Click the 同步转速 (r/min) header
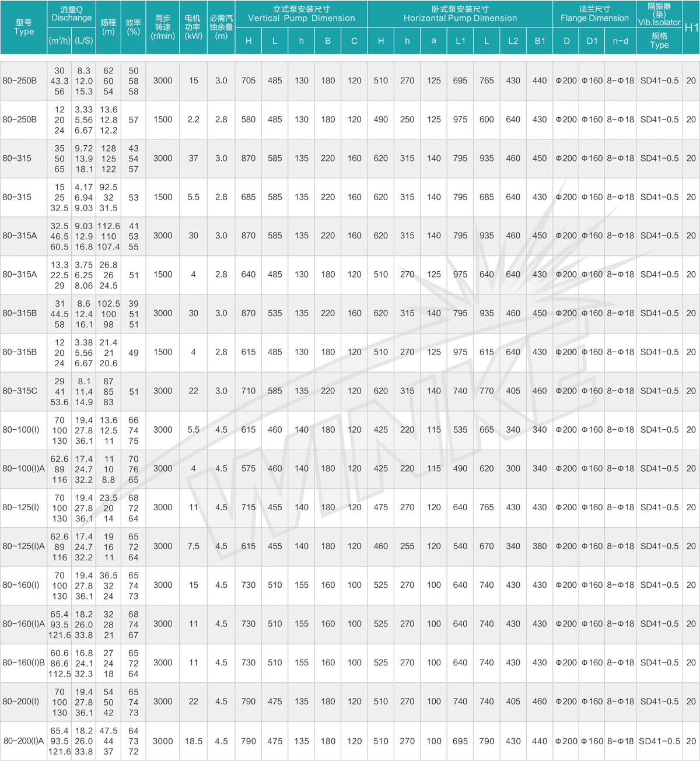This screenshot has height=761, width=700. pos(163,27)
